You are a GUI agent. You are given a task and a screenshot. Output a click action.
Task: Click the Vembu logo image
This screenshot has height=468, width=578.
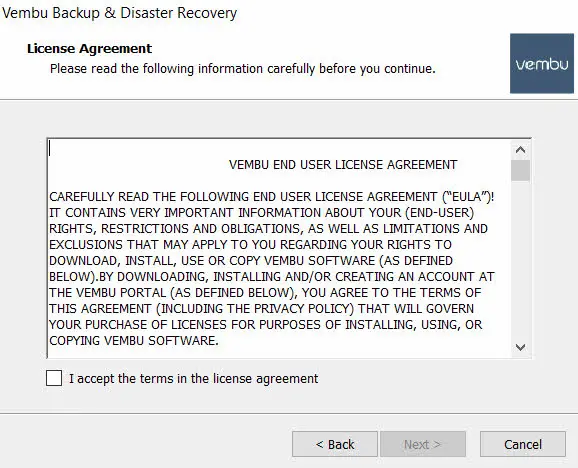(x=542, y=63)
